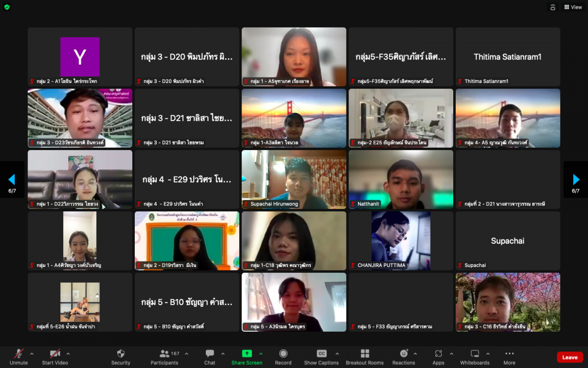Select Supachai Hirunwong's video tile
This screenshot has height=368, width=588.
[294, 180]
